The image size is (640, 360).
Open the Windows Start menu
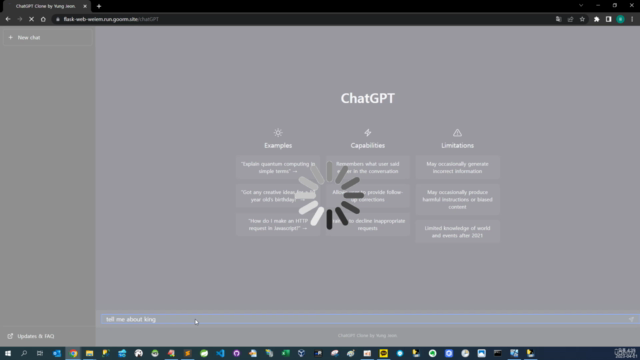pos(8,353)
